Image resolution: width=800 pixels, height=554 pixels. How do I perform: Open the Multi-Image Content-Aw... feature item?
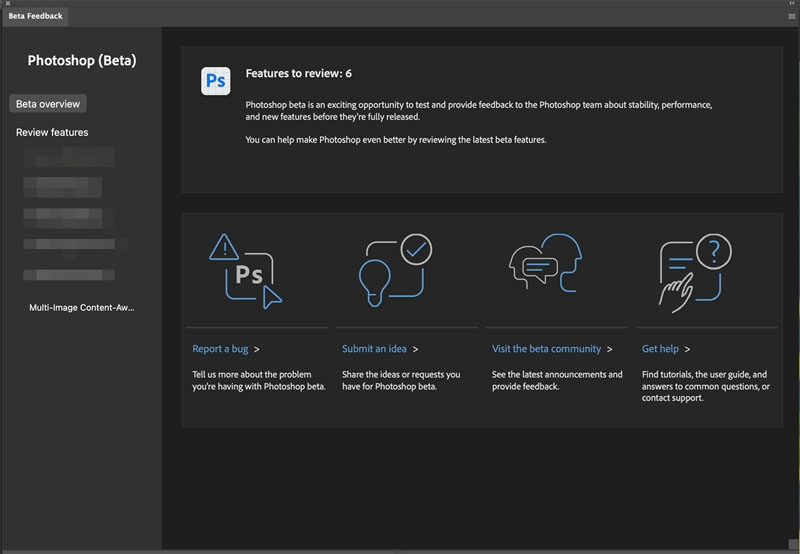pyautogui.click(x=82, y=308)
